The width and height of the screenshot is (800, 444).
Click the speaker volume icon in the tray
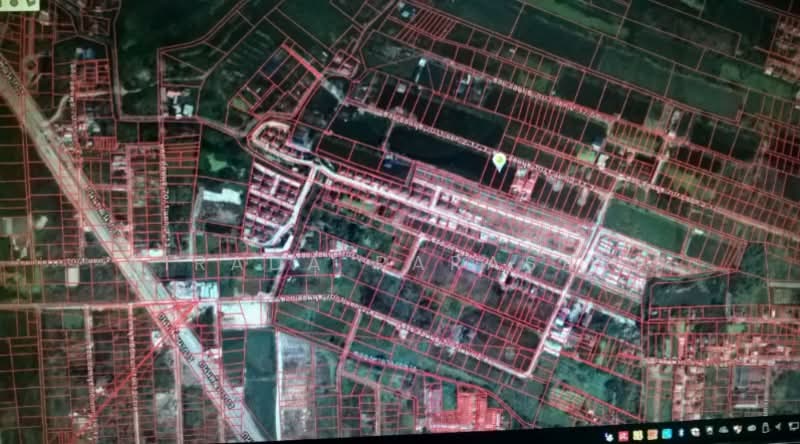(x=778, y=427)
